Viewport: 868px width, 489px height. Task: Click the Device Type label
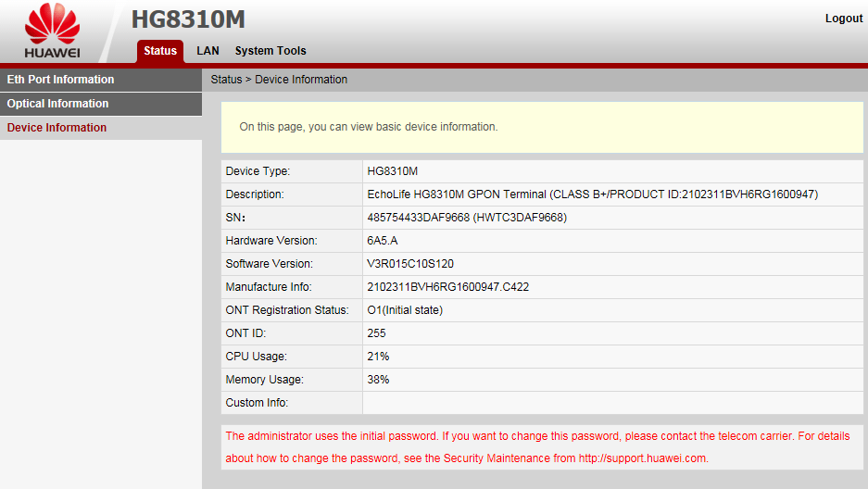pos(258,171)
